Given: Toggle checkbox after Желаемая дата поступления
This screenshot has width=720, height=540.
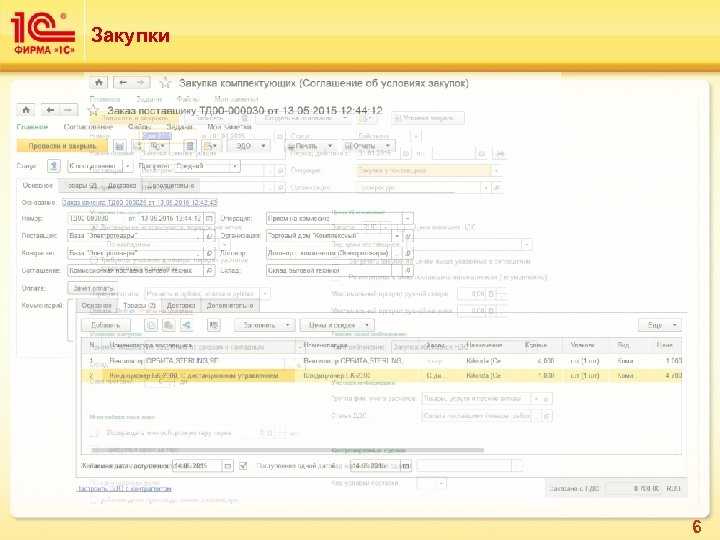Looking at the screenshot, I should point(243,466).
